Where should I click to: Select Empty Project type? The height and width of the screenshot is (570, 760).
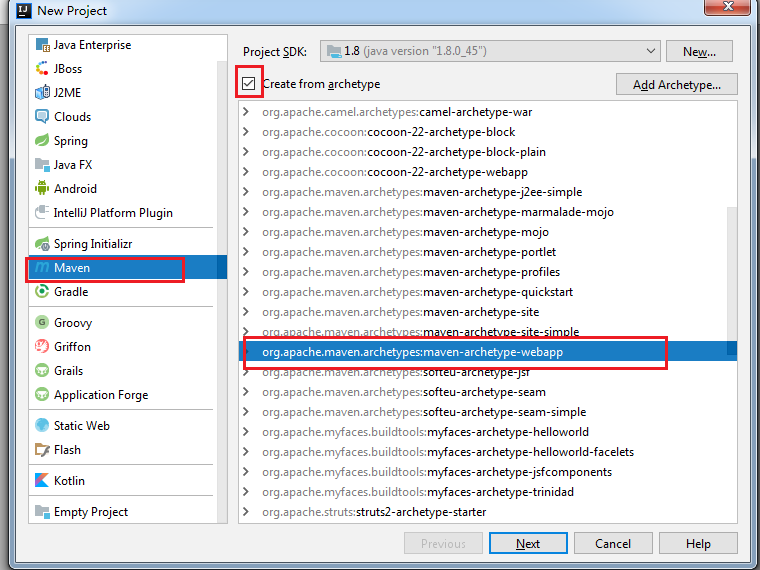(x=123, y=512)
